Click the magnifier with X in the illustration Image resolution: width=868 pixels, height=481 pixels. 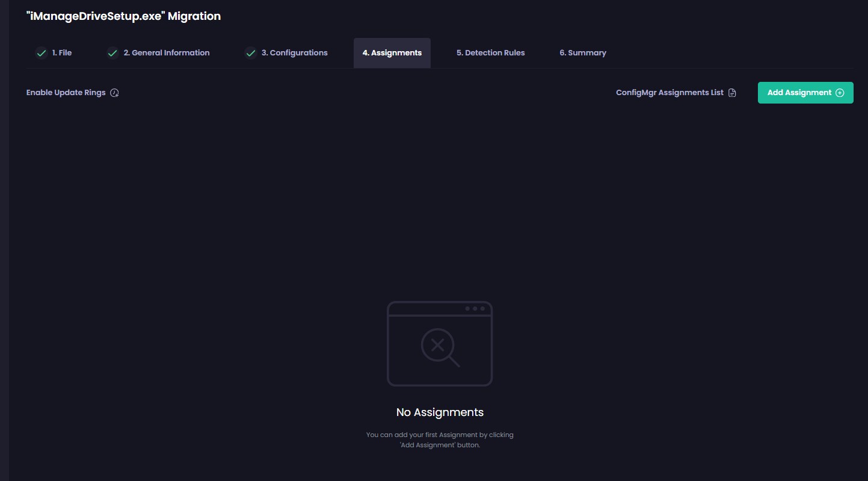tap(439, 346)
